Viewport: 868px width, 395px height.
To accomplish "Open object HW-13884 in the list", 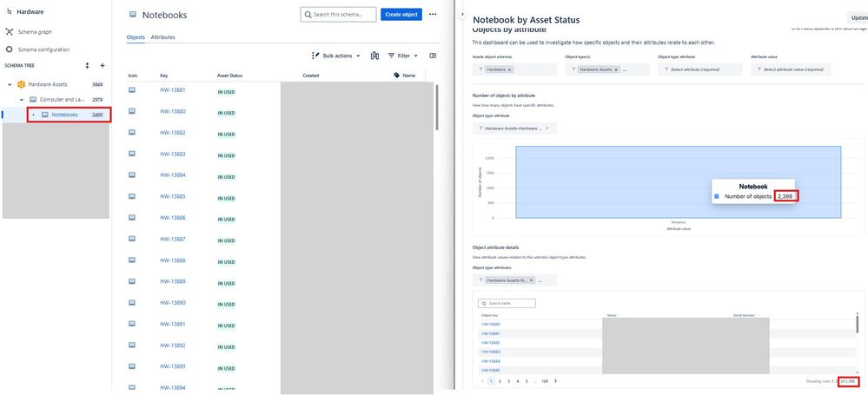I will tap(173, 174).
